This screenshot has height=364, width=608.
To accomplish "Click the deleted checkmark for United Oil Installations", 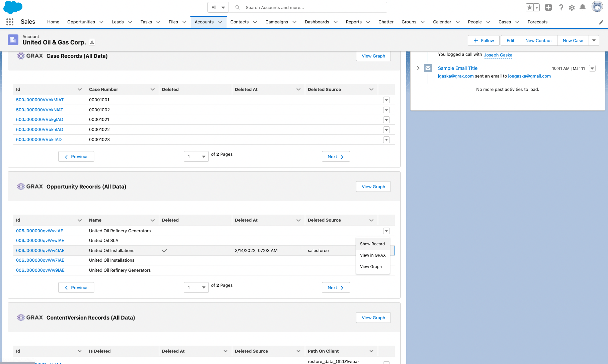I will click(165, 251).
